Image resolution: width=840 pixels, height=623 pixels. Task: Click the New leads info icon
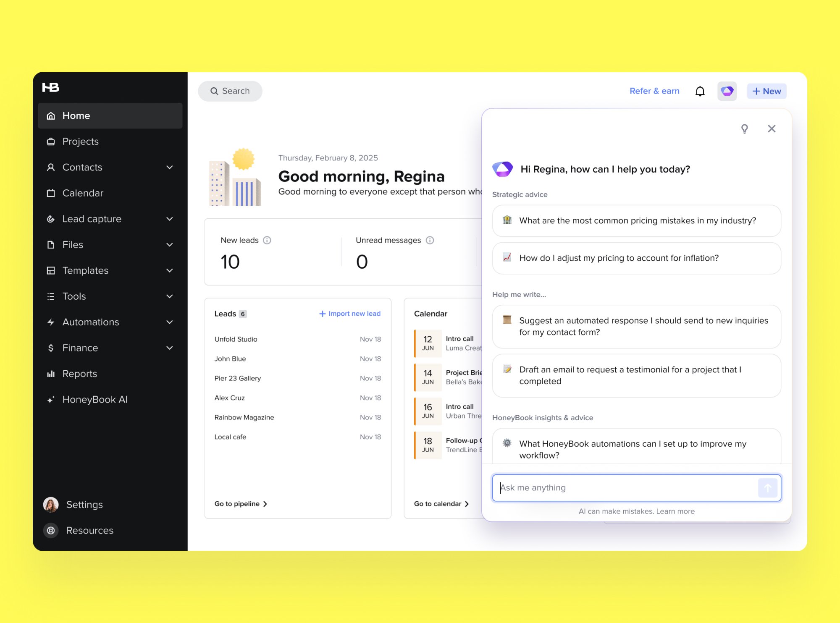click(267, 240)
